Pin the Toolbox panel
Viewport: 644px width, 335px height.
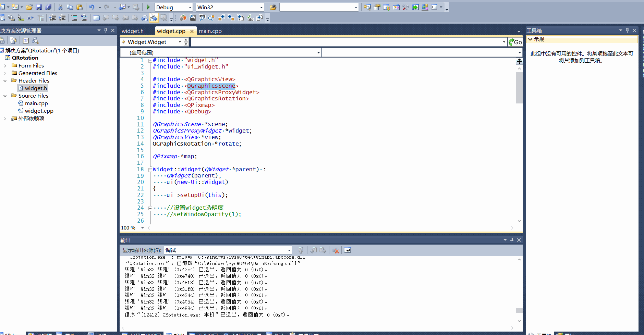point(628,30)
